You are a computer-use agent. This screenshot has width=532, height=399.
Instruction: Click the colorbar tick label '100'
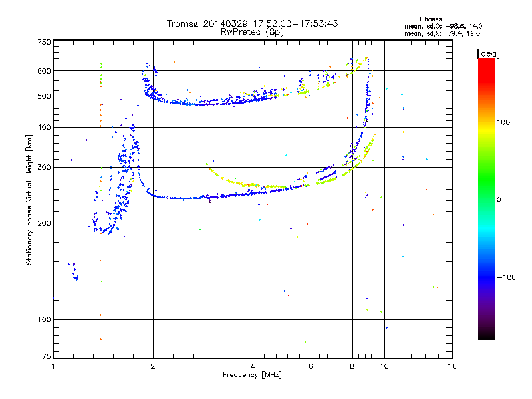click(x=503, y=122)
